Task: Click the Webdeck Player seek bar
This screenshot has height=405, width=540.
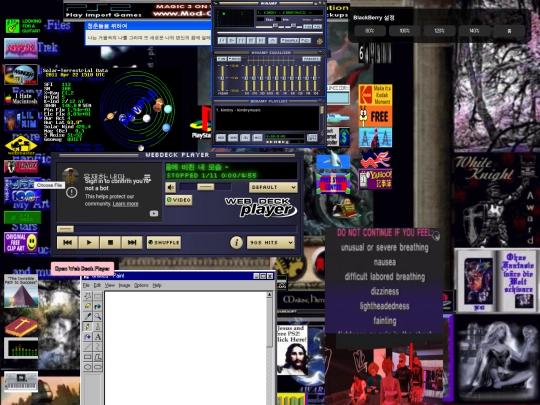Action: point(177,229)
